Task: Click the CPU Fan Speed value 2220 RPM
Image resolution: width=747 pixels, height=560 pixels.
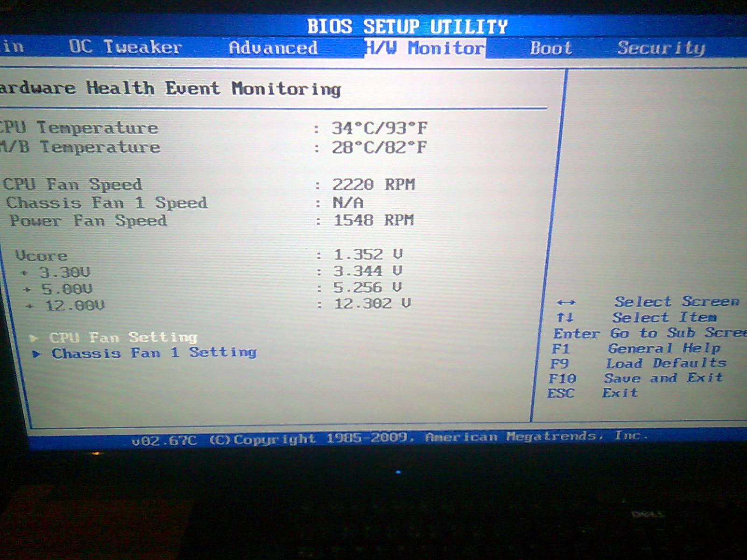Action: click(x=373, y=184)
